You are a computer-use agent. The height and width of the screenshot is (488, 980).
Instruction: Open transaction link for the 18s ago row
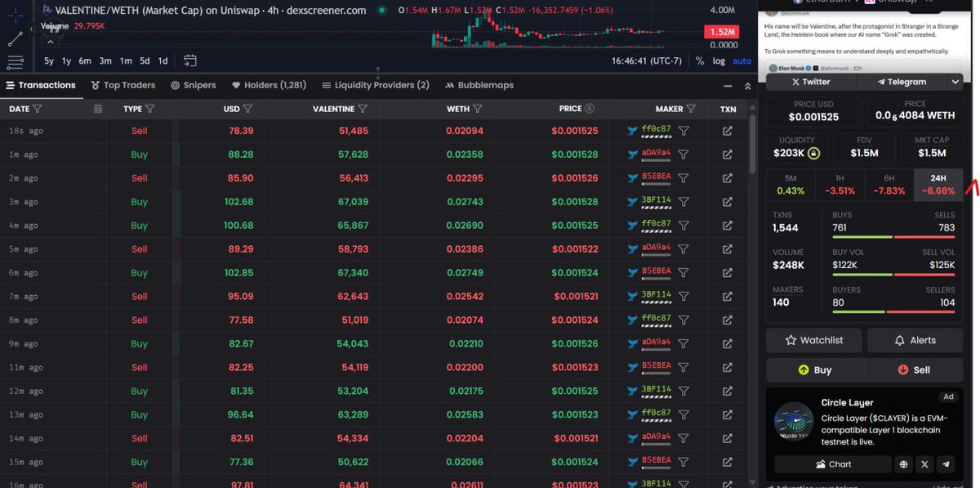click(728, 131)
